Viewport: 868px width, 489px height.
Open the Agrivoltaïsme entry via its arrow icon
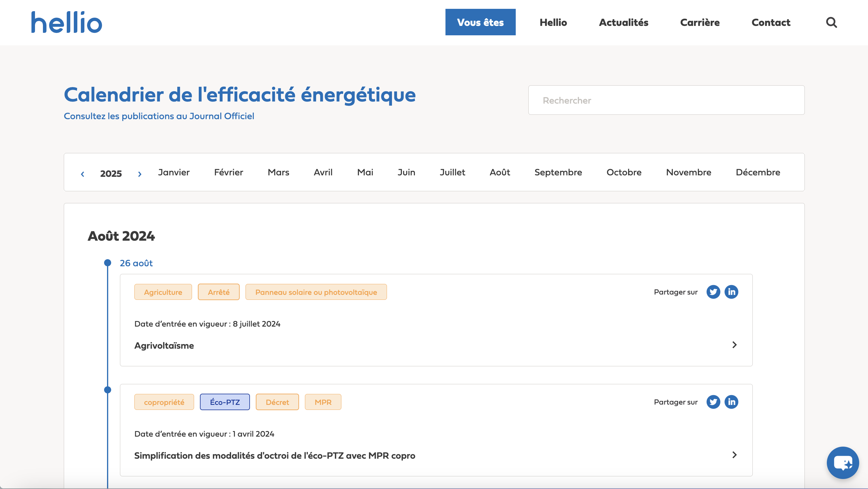coord(734,345)
